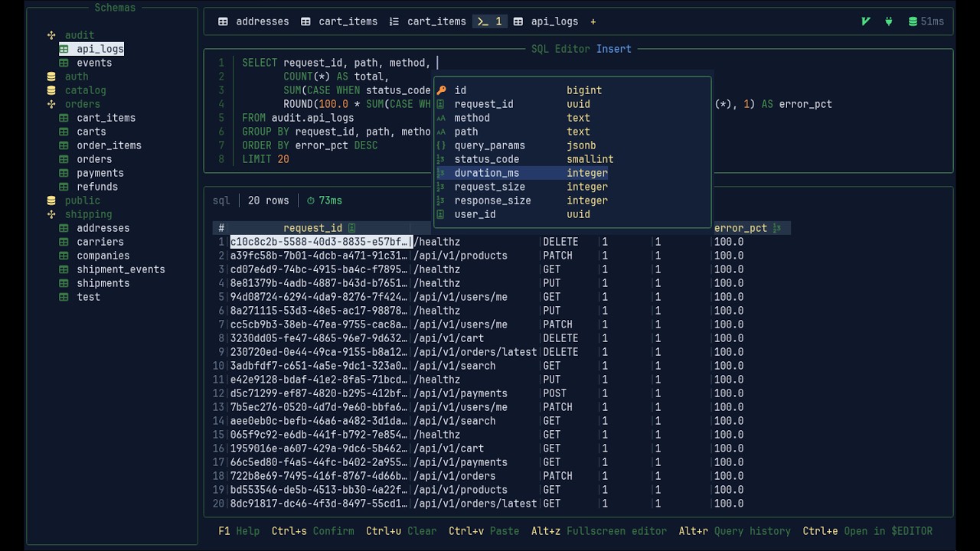The image size is (980, 551).
Task: Click the table icon beside api_logs in tree
Action: (x=64, y=49)
